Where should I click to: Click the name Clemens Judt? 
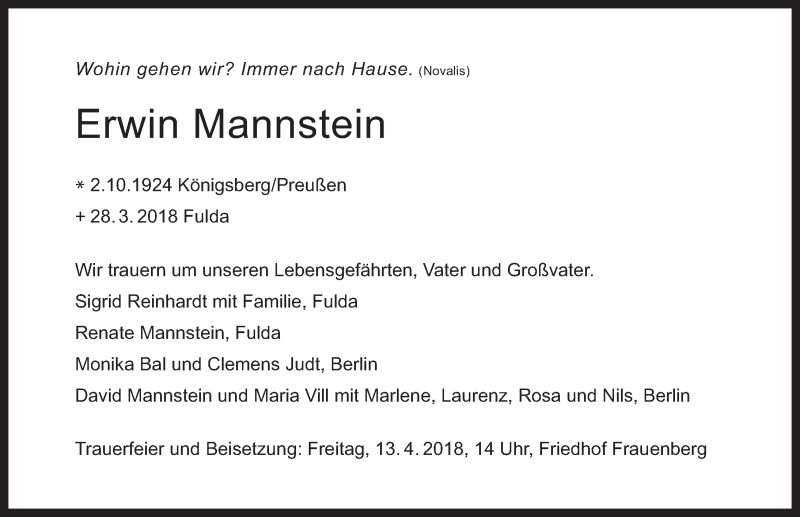point(264,364)
